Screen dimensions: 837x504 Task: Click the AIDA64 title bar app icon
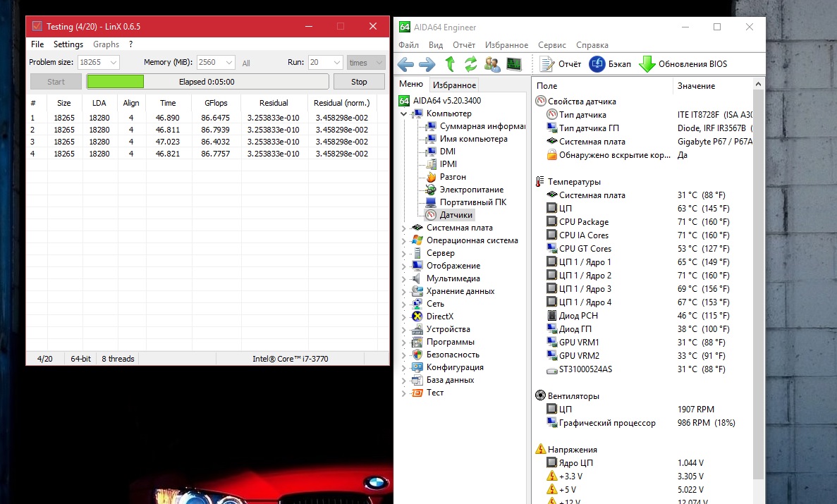[405, 27]
